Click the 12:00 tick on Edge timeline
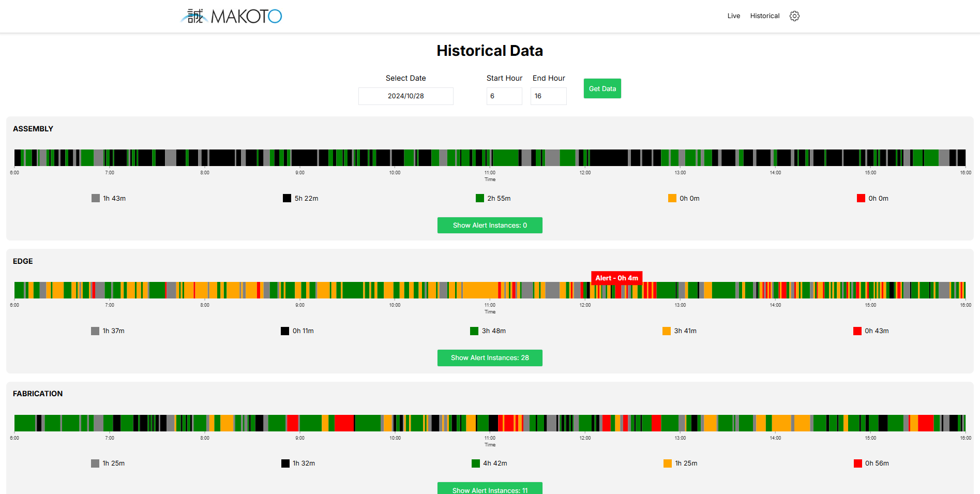Image resolution: width=980 pixels, height=494 pixels. click(585, 305)
